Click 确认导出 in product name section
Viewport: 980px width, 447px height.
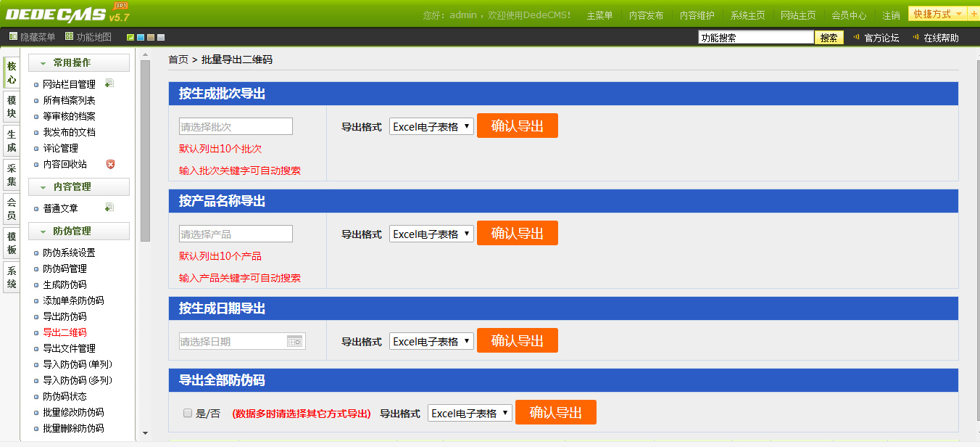pyautogui.click(x=518, y=233)
